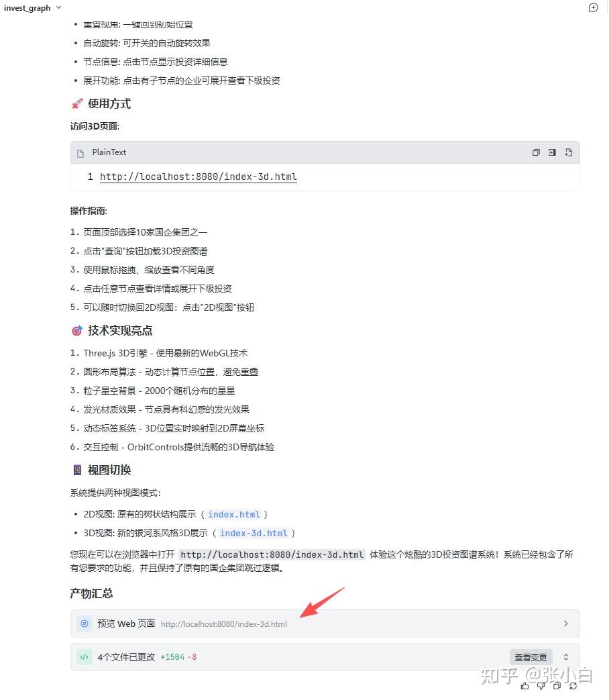
Task: Click the add-to-new-file icon in code block
Action: (x=568, y=152)
